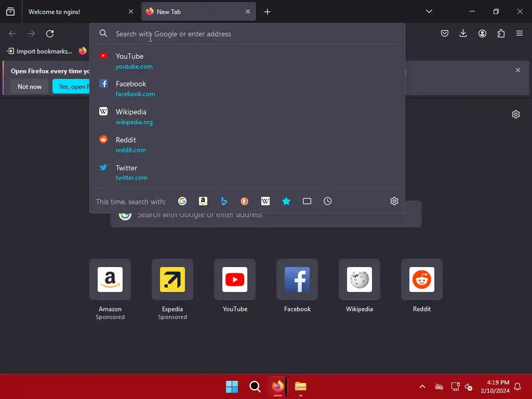This screenshot has height=399, width=532.
Task: Open the New Tab personalize gear
Action: [516, 114]
